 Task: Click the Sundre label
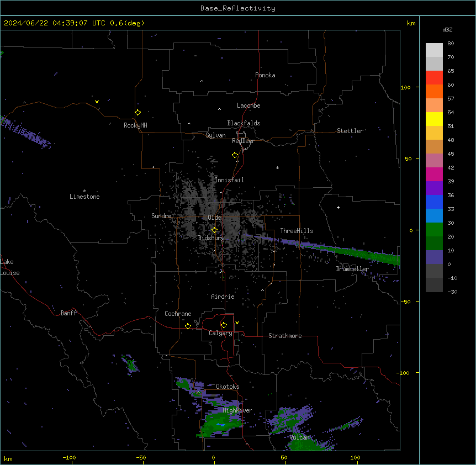[161, 216]
